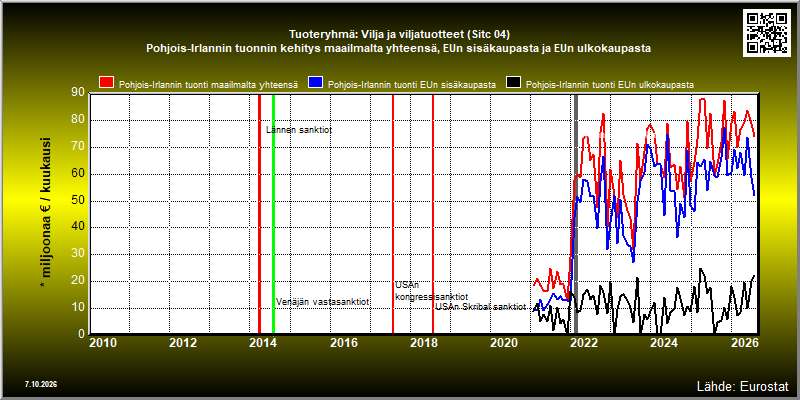Click the chart title 'Tuoteryhmä: Vilja ja viljatuotteet (Sitc 04)'
Image resolution: width=800 pixels, height=400 pixels.
399,35
